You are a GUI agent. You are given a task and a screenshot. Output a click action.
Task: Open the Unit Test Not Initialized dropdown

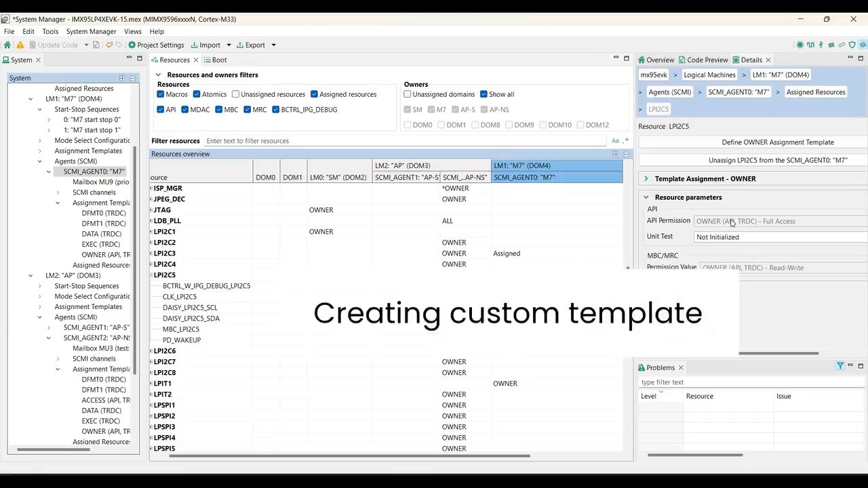pos(781,237)
